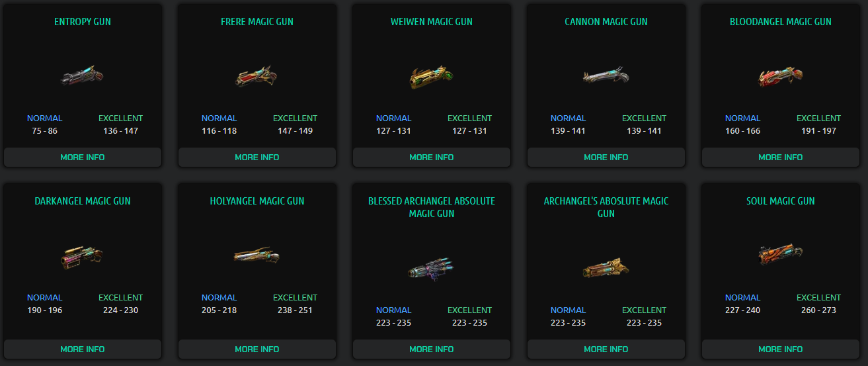Screen dimensions: 868x366
Task: Click the Soul Magic Gun title
Action: [781, 201]
